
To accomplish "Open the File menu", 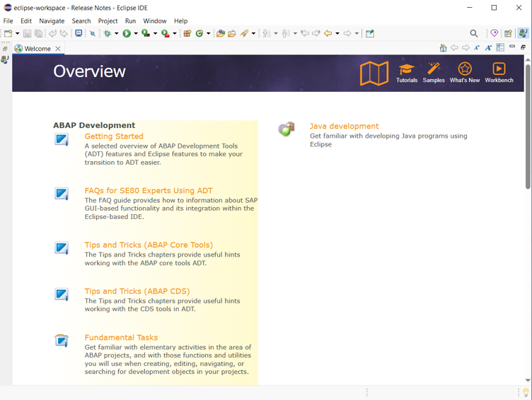I will coord(8,21).
